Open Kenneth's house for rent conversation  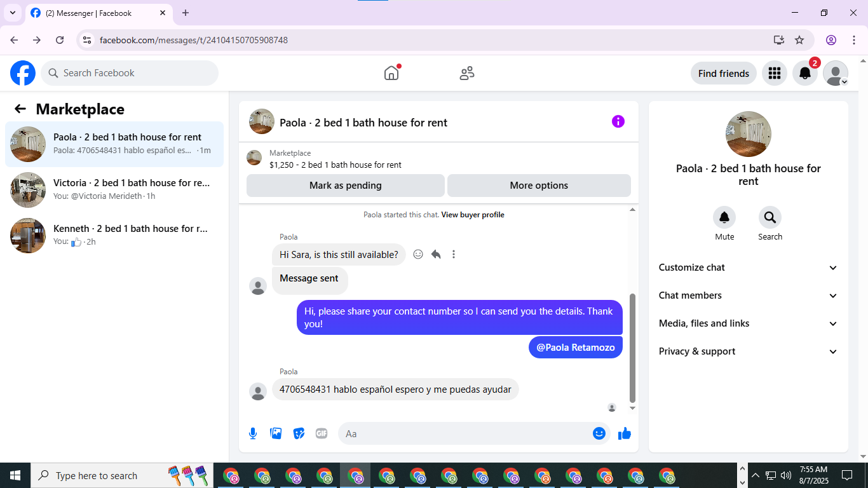[x=114, y=236]
